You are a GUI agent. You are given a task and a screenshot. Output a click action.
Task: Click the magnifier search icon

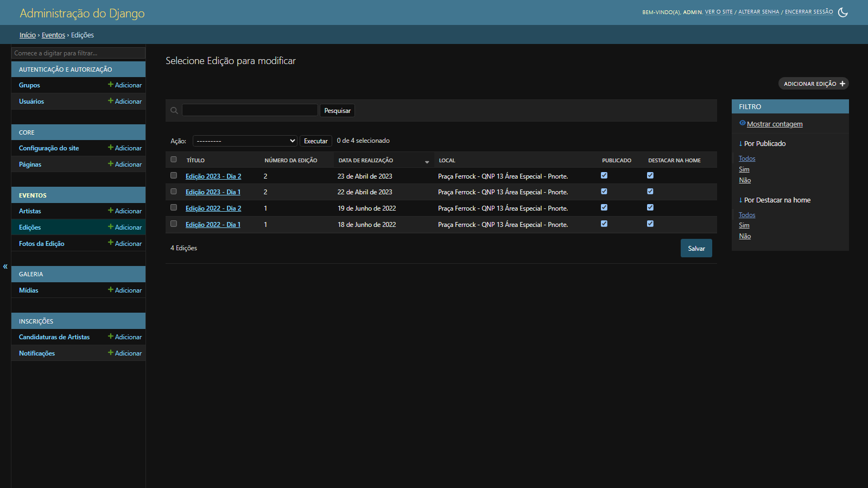click(174, 110)
